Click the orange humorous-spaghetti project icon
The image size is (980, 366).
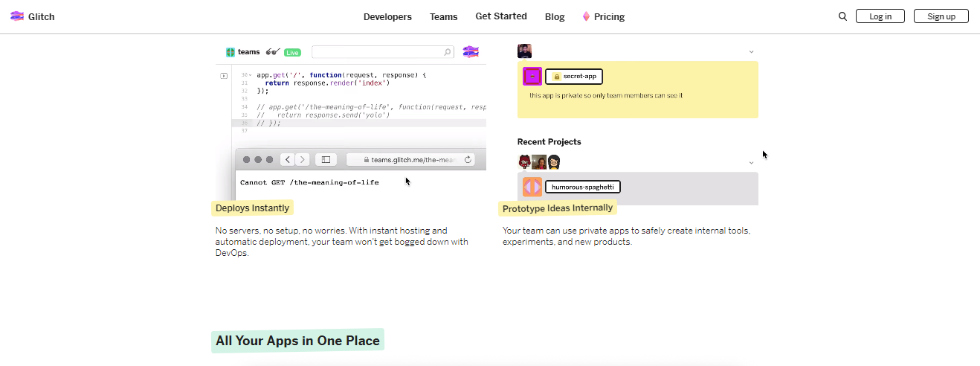point(532,187)
